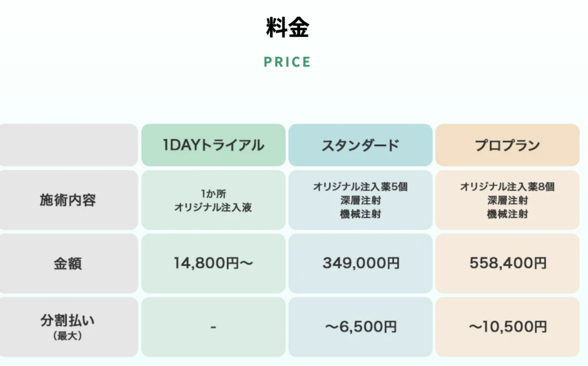Click the green PRICE subtitle

[287, 62]
